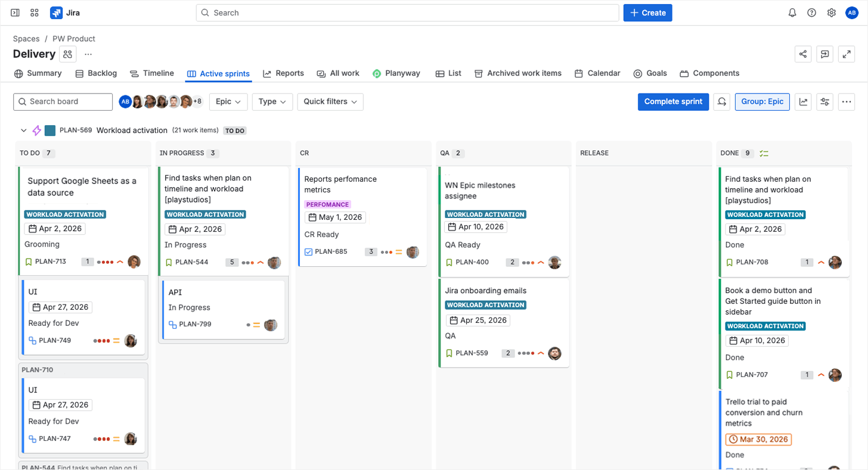Collapse the left sidebar toggle
This screenshot has height=470, width=868.
(15, 13)
